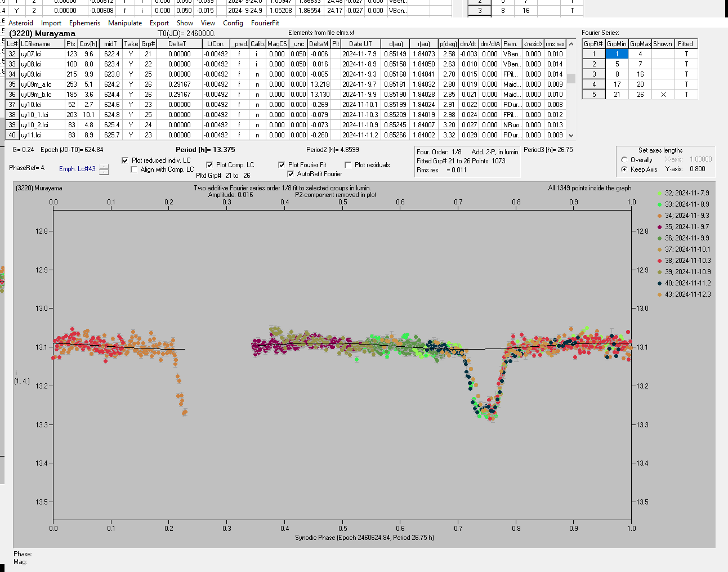Click the PhaseRef= 4. label

tap(27, 168)
